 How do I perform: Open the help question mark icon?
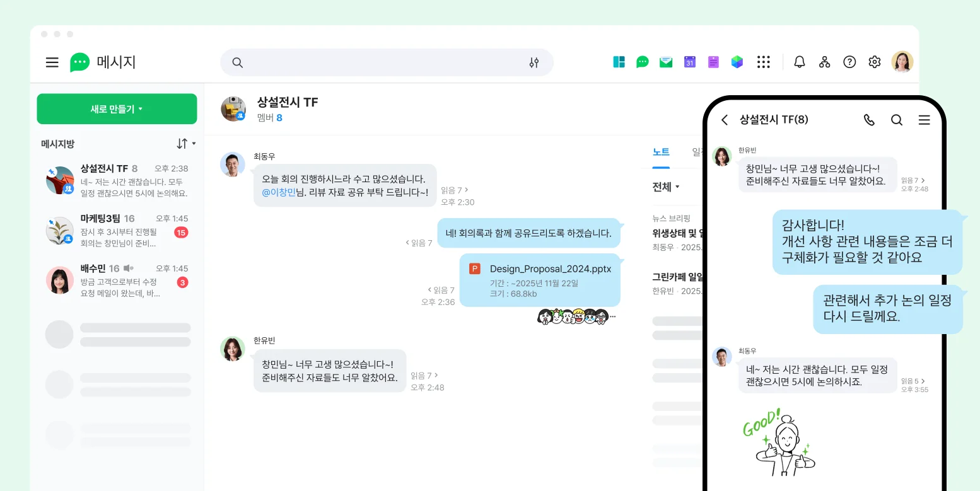click(849, 62)
